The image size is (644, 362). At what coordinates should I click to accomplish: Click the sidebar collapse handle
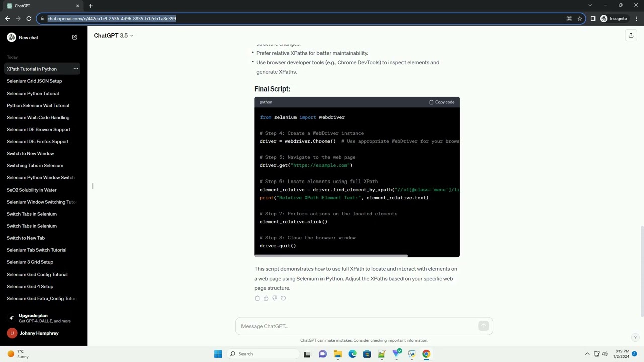click(93, 186)
